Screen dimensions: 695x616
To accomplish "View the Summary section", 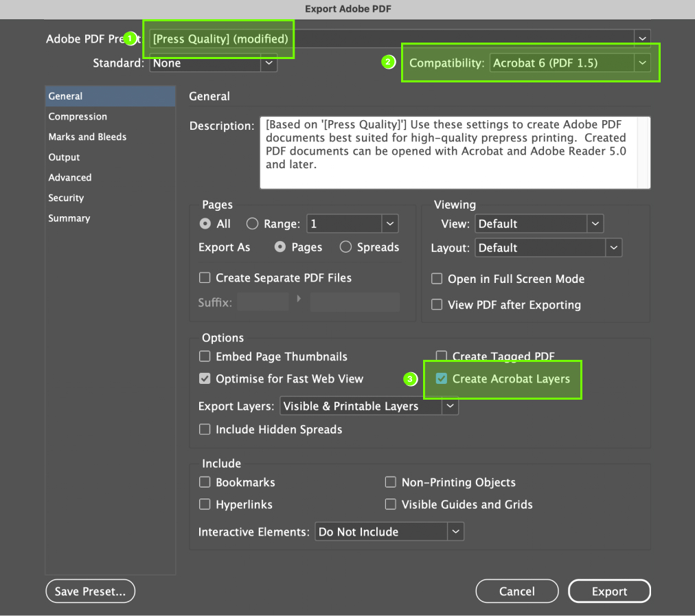I will (x=111, y=218).
